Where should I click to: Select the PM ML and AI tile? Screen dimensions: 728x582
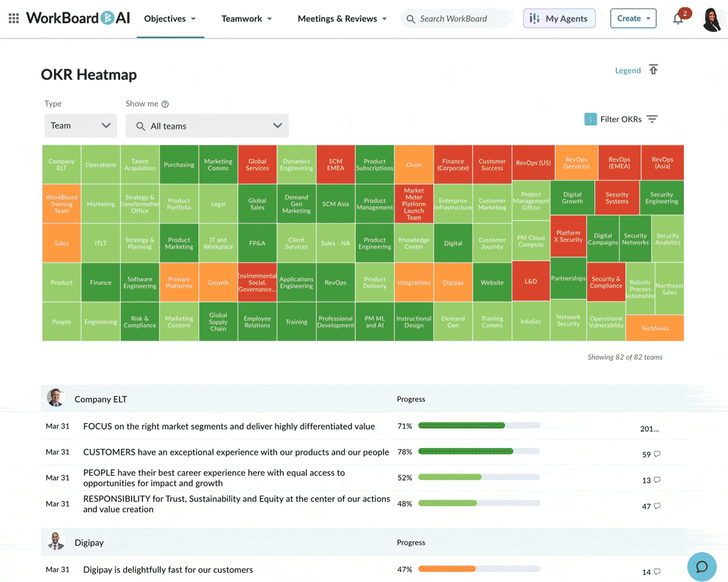tap(374, 322)
